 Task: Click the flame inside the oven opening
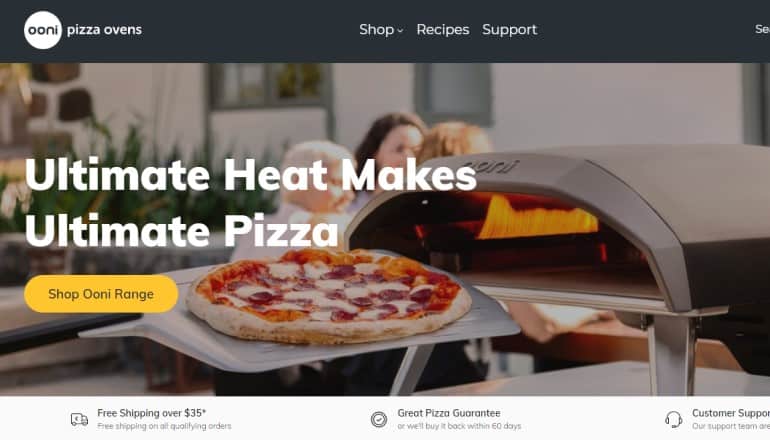tap(538, 218)
